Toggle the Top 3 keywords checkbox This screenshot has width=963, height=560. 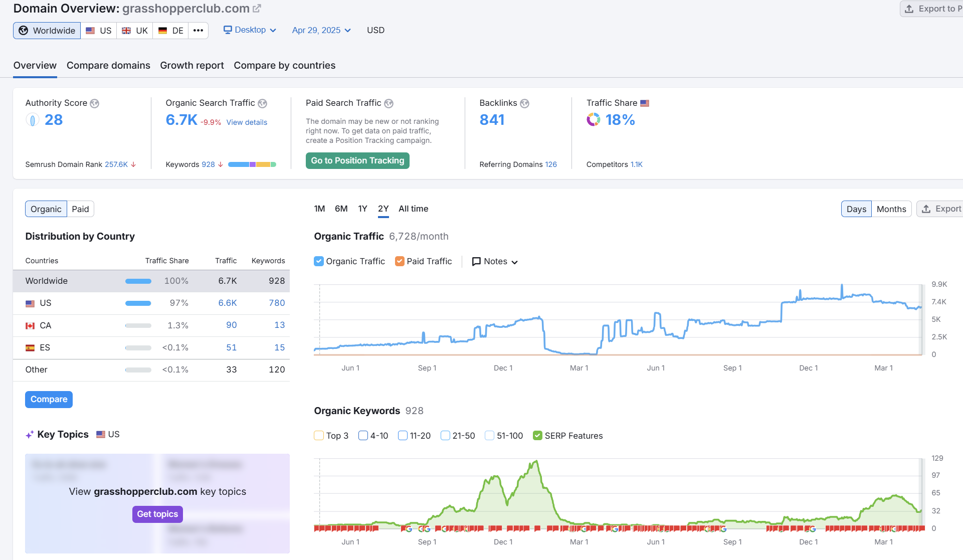click(x=318, y=436)
